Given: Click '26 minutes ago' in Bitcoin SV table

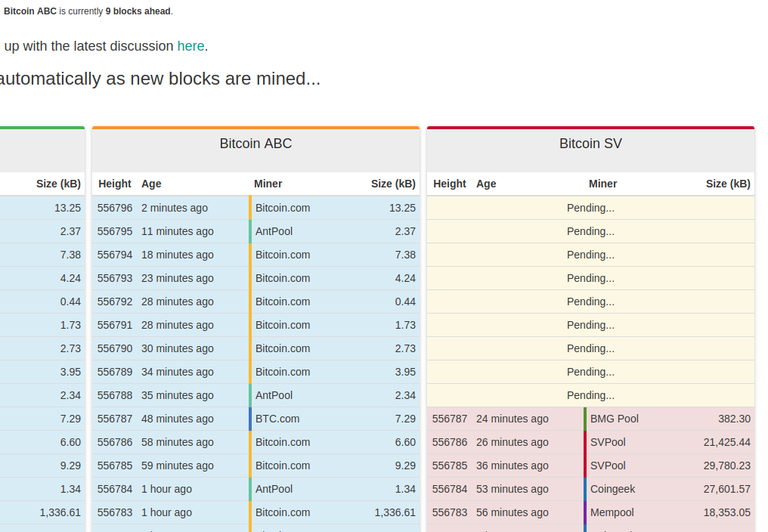Looking at the screenshot, I should tap(513, 442).
